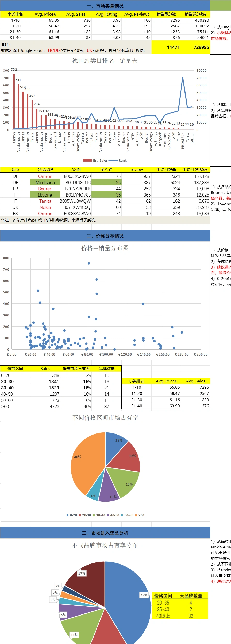Screen dimensions: 231x644
Task: Select the revenue cell 152,128
Action: tap(195, 176)
